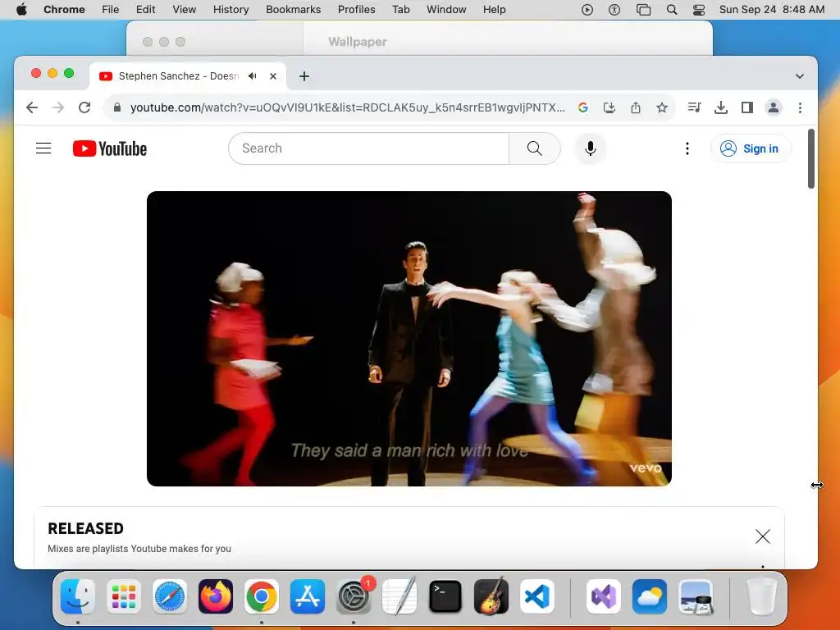
Task: Open Launchpad from the Dock
Action: click(x=124, y=596)
